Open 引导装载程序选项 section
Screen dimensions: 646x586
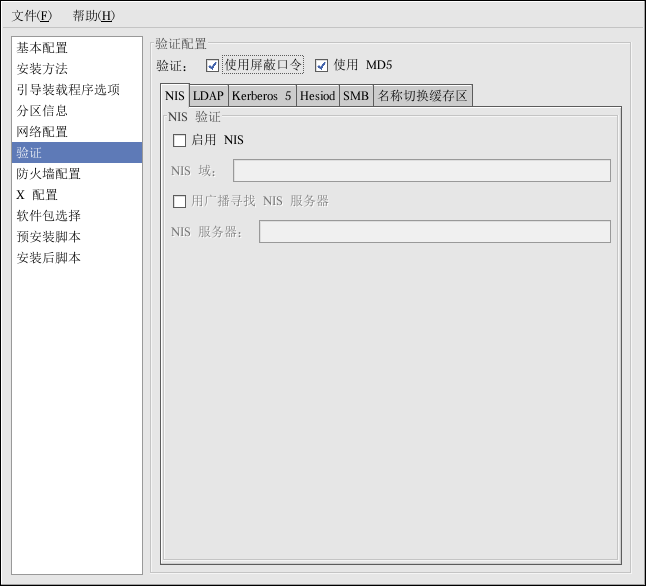pyautogui.click(x=68, y=90)
